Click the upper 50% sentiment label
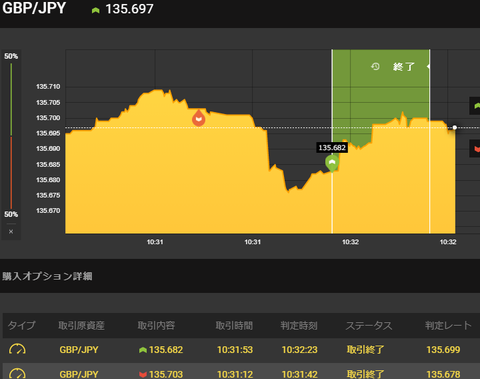The height and width of the screenshot is (379, 480). click(x=11, y=56)
